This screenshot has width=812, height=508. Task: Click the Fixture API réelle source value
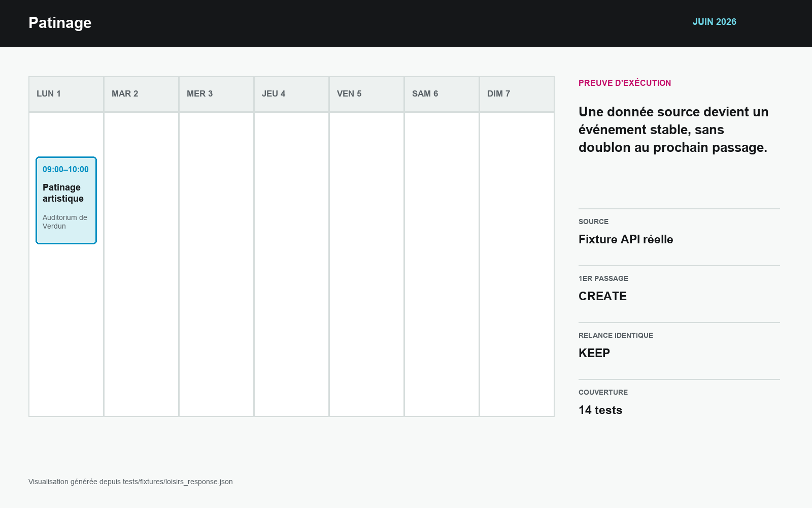(x=626, y=239)
